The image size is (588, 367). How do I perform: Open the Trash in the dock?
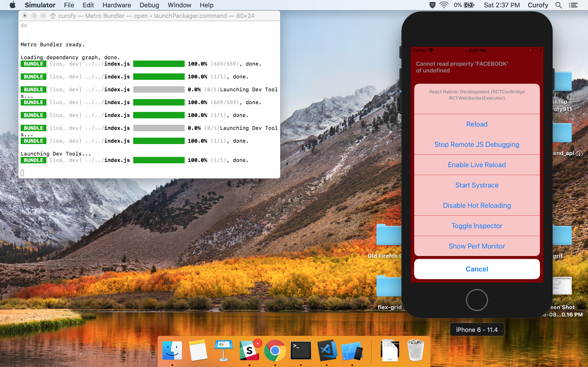416,350
